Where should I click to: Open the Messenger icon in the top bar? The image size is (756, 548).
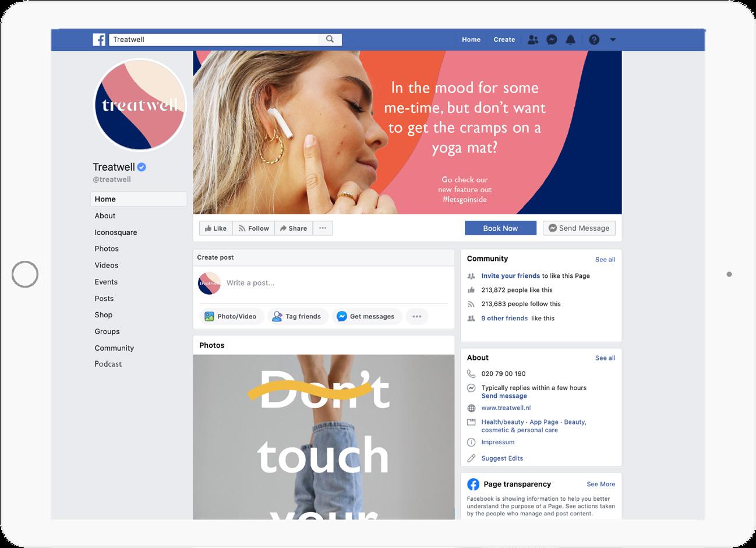[552, 40]
